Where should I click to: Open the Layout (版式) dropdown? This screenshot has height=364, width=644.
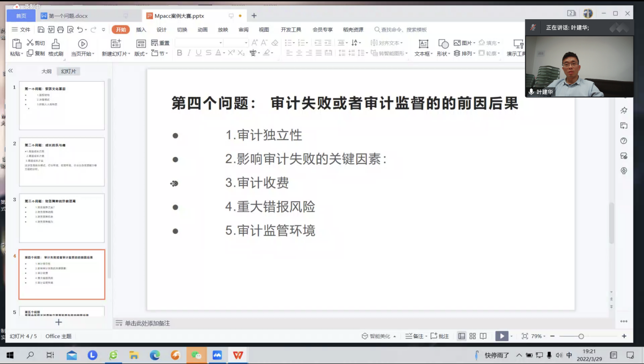[x=141, y=54]
